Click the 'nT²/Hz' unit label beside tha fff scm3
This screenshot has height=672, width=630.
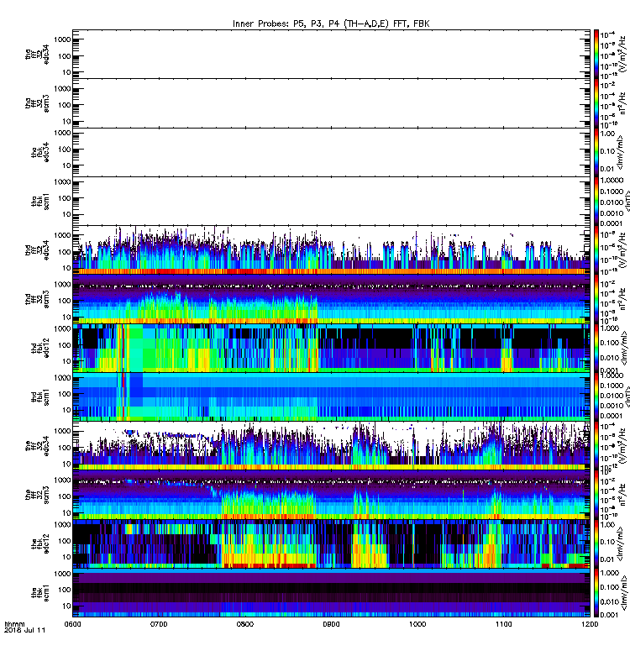coord(622,103)
